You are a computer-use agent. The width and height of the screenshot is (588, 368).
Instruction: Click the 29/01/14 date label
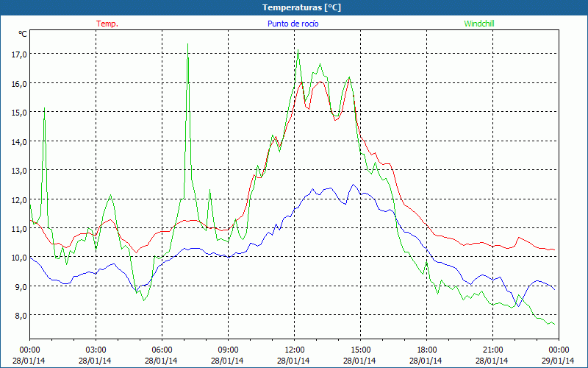[x=559, y=361]
